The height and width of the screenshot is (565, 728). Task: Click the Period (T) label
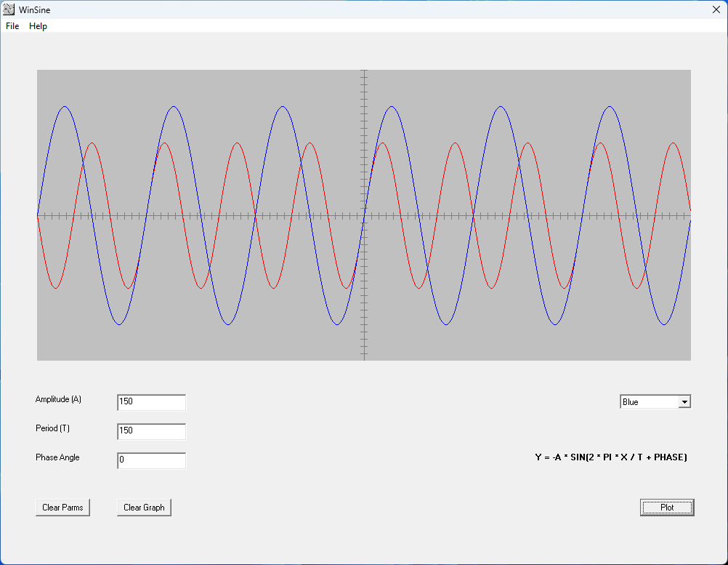[x=52, y=428]
